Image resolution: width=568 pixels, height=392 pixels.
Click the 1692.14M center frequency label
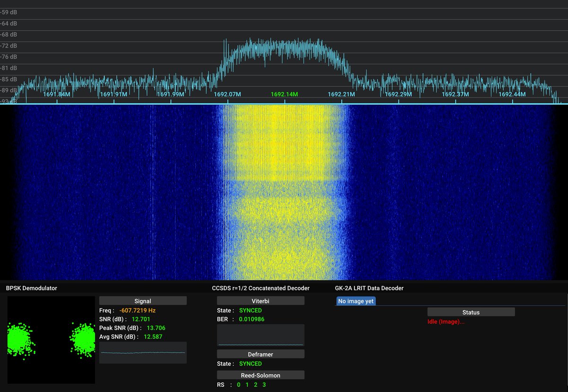284,94
